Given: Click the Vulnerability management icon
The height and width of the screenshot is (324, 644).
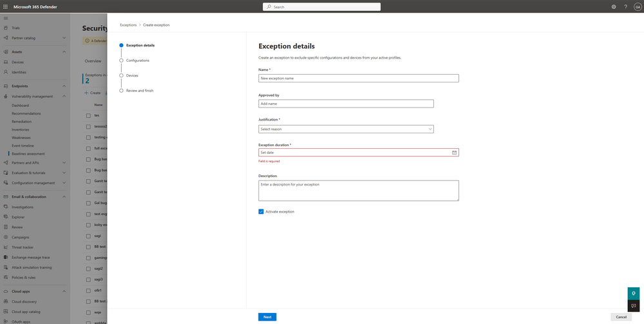Looking at the screenshot, I should pos(6,96).
